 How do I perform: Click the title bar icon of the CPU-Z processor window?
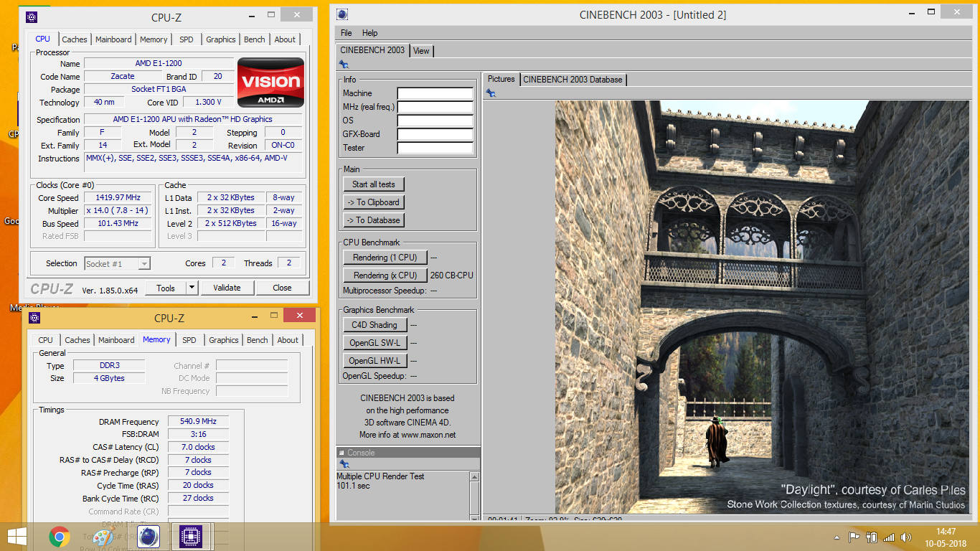click(32, 17)
